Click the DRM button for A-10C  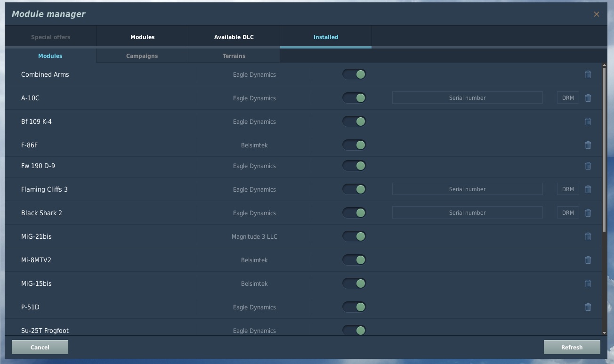(568, 98)
